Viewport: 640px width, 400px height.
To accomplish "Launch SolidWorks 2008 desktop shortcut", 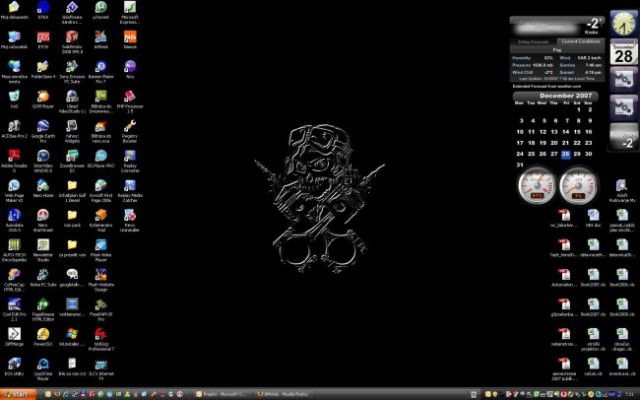I will pos(72,42).
